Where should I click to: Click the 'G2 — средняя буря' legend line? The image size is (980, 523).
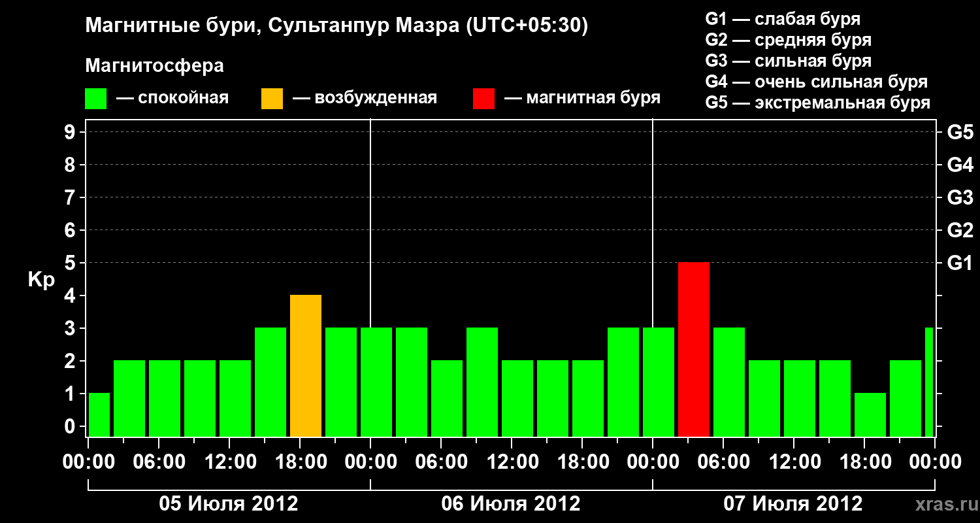coord(789,40)
